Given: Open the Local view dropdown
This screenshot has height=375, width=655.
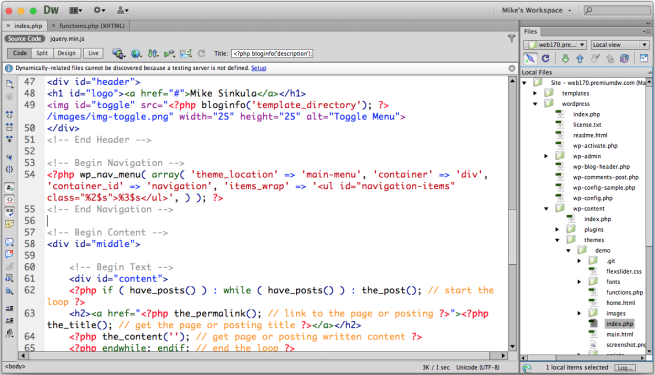Looking at the screenshot, I should pos(620,45).
